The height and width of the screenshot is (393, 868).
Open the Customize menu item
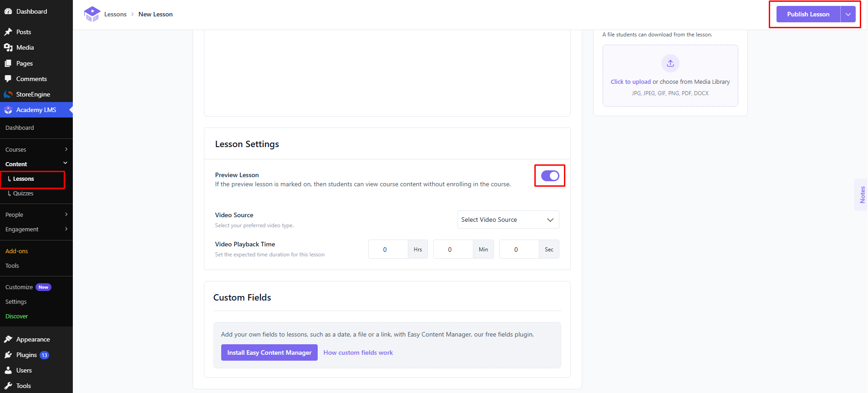coord(19,287)
